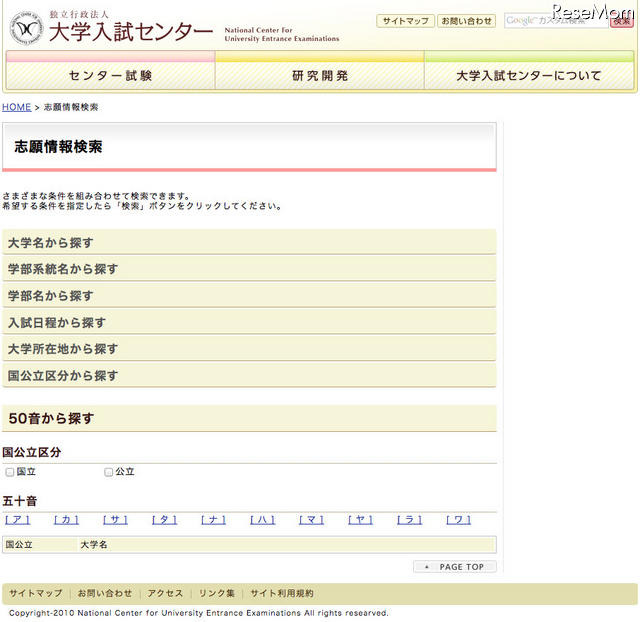This screenshot has height=622, width=640.
Task: Expand the 入試日程から探す section
Action: click(x=248, y=322)
